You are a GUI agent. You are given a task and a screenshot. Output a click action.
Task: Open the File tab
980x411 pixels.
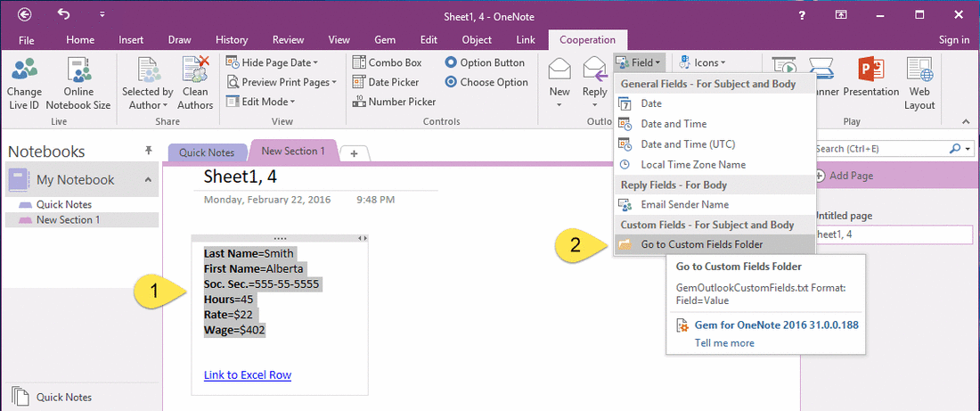point(26,40)
